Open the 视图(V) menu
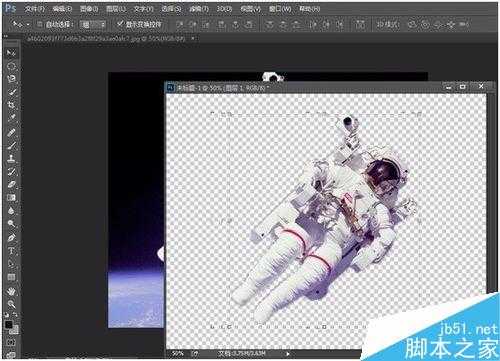500x361 pixels. coord(251,9)
